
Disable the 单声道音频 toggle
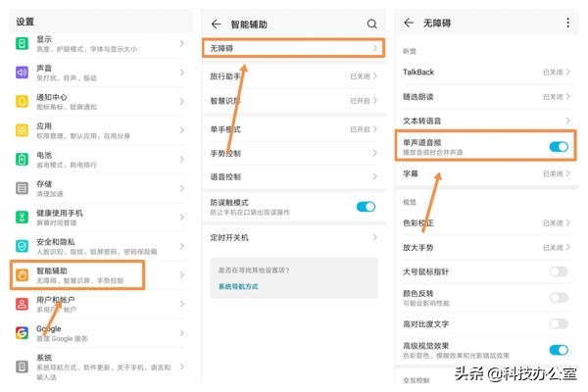[558, 147]
